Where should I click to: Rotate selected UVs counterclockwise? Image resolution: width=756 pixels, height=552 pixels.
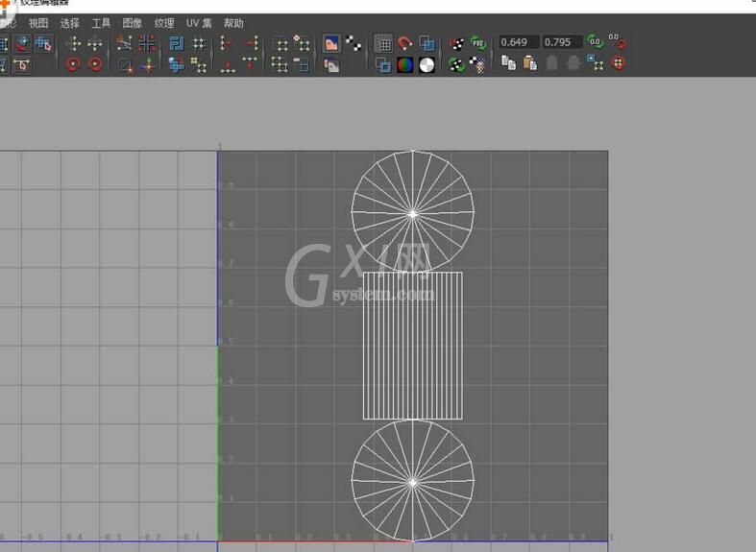[x=73, y=64]
